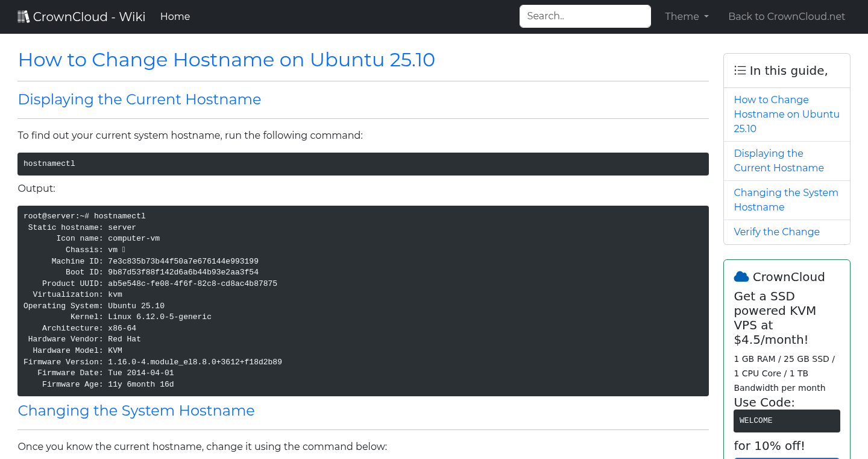Click the "Get a SSD powered KVM VPS" ad text
This screenshot has height=459, width=868.
point(775,318)
